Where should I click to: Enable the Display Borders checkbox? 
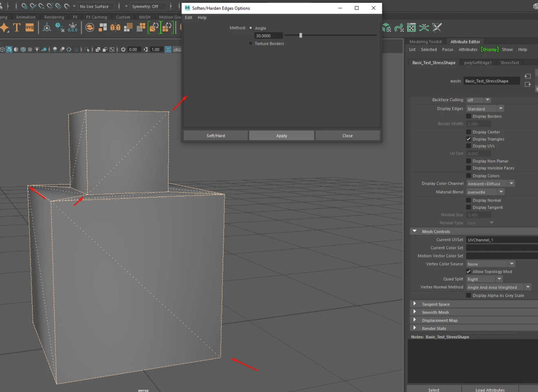coord(468,116)
